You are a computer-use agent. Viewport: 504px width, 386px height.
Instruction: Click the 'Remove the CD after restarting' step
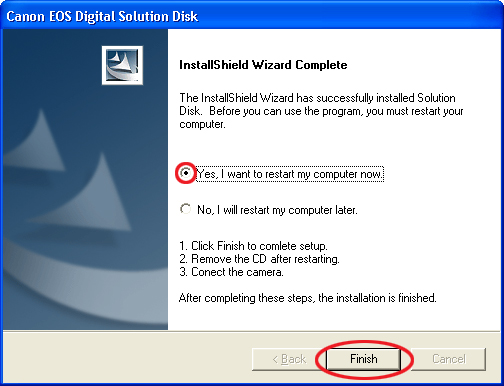pyautogui.click(x=259, y=259)
